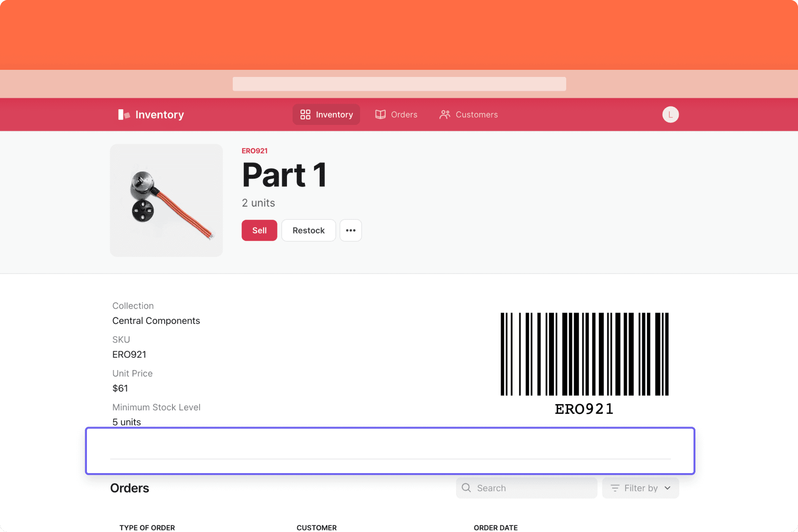This screenshot has width=798, height=532.
Task: Open the Filter by dropdown
Action: pos(640,488)
